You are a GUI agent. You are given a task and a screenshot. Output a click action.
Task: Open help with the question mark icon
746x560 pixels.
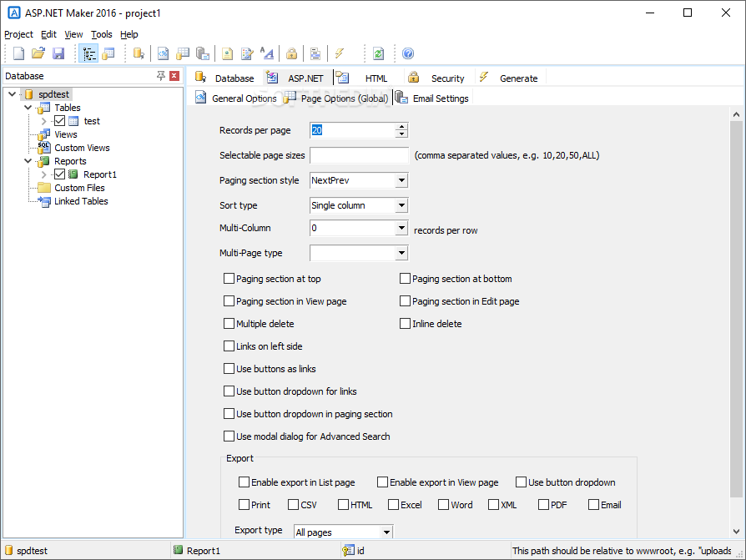click(x=408, y=53)
